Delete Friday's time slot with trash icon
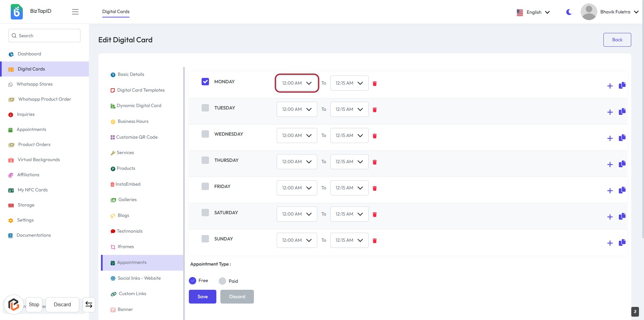Viewport: 644px width, 320px height. [375, 188]
